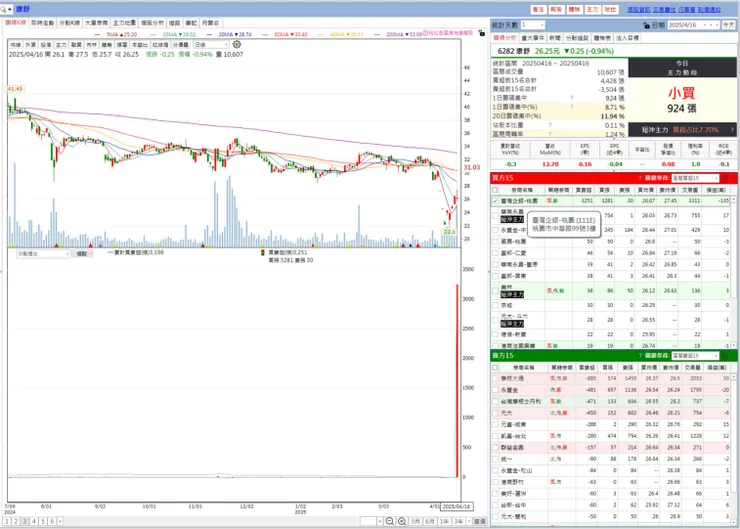Click the 法人目標 tab
Screen dimensions: 740x529
(627, 38)
